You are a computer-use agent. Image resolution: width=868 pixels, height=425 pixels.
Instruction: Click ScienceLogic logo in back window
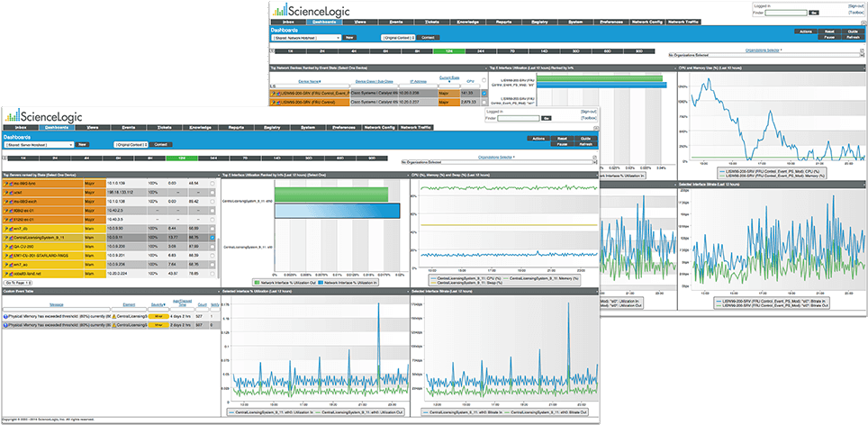312,10
